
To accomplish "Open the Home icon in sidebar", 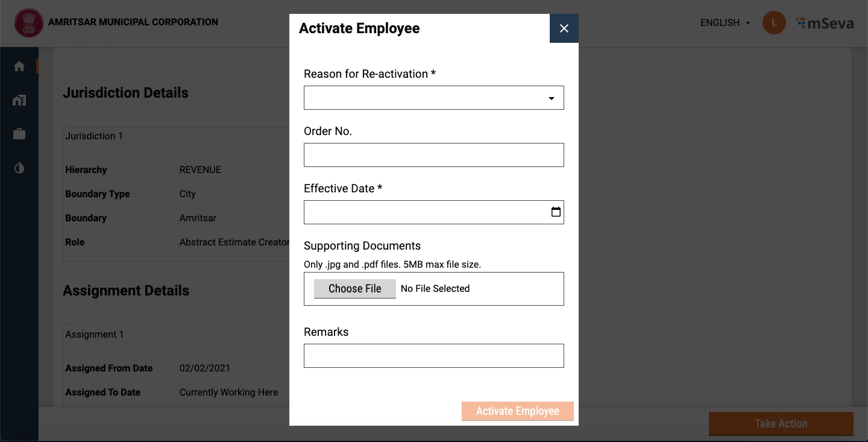I will click(x=19, y=66).
